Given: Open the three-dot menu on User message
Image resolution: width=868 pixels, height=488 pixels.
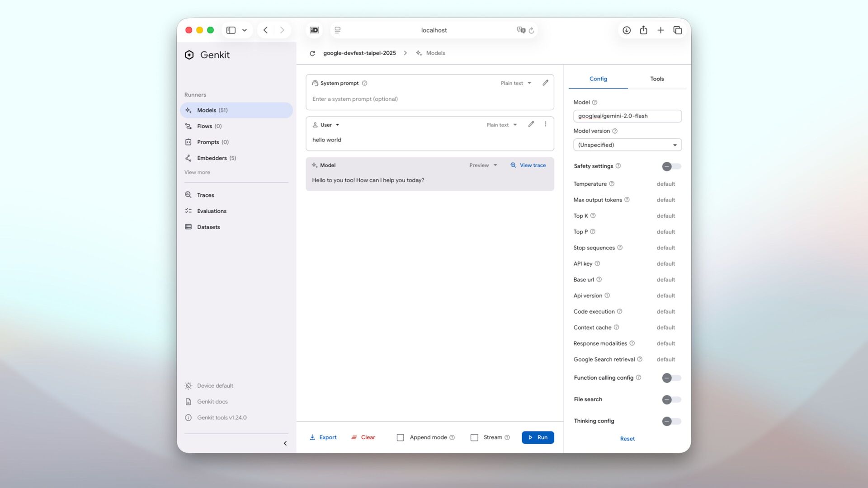Looking at the screenshot, I should pos(545,124).
